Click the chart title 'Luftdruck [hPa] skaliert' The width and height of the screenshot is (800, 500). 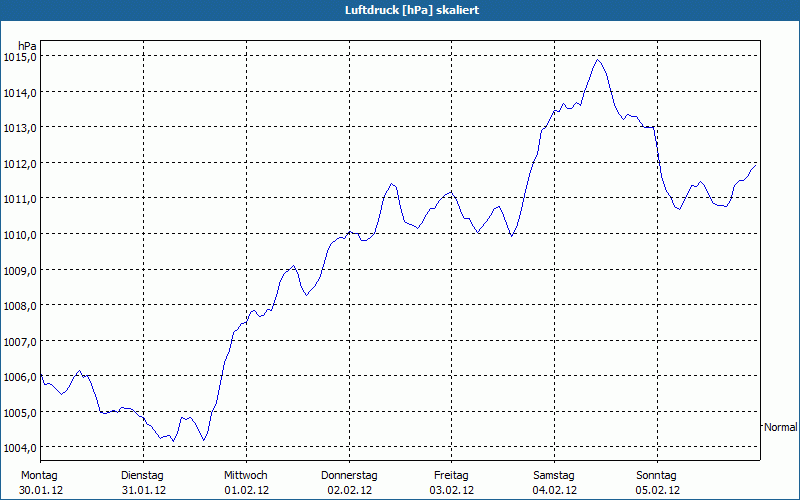pyautogui.click(x=412, y=10)
